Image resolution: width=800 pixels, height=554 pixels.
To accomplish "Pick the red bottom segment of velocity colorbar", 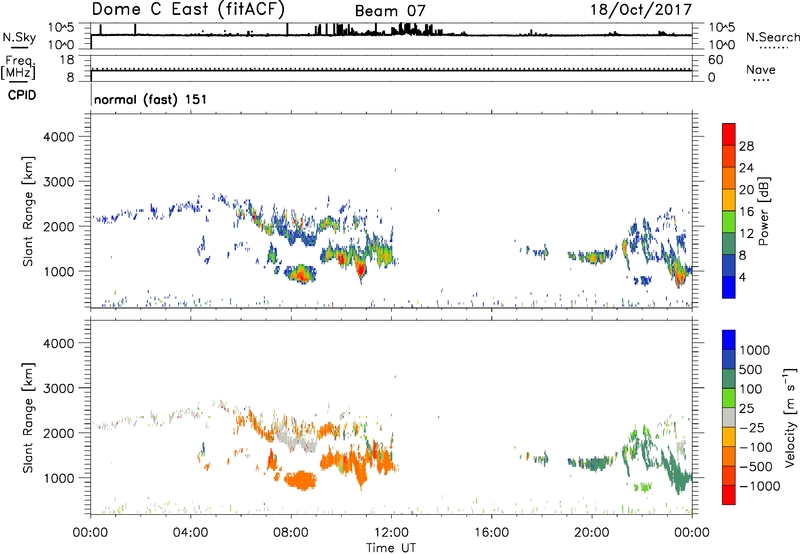I will (729, 495).
